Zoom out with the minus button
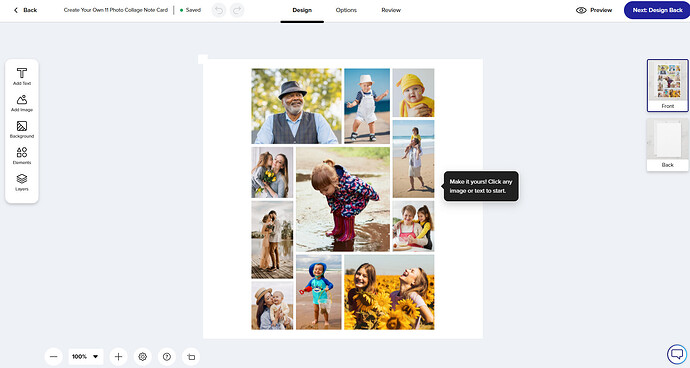Viewport: 690px width, 368px height. click(x=53, y=357)
